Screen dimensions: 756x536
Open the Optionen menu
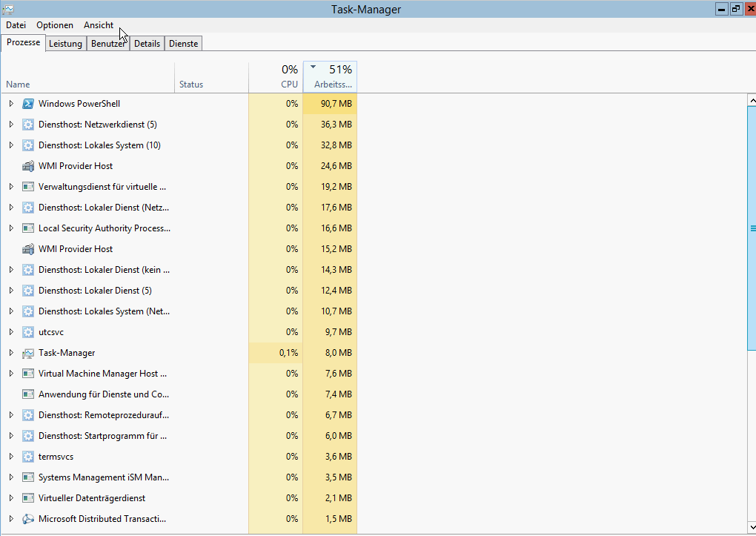click(x=55, y=25)
